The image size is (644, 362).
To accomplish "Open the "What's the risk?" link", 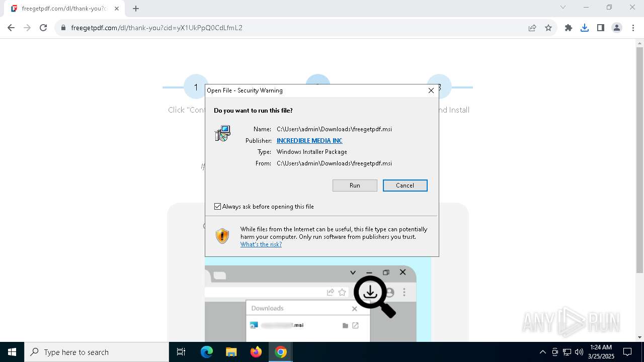I will pyautogui.click(x=261, y=244).
